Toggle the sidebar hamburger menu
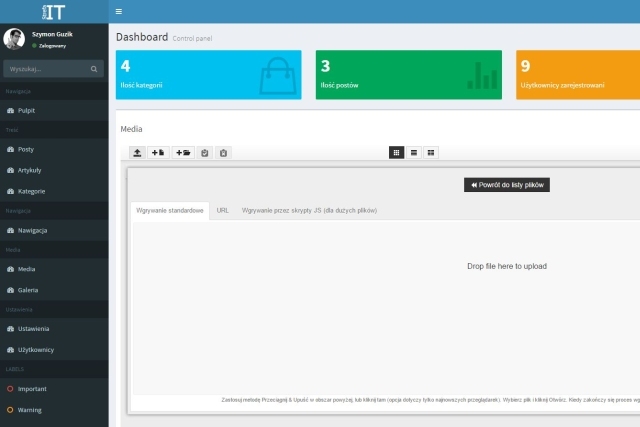 (119, 11)
